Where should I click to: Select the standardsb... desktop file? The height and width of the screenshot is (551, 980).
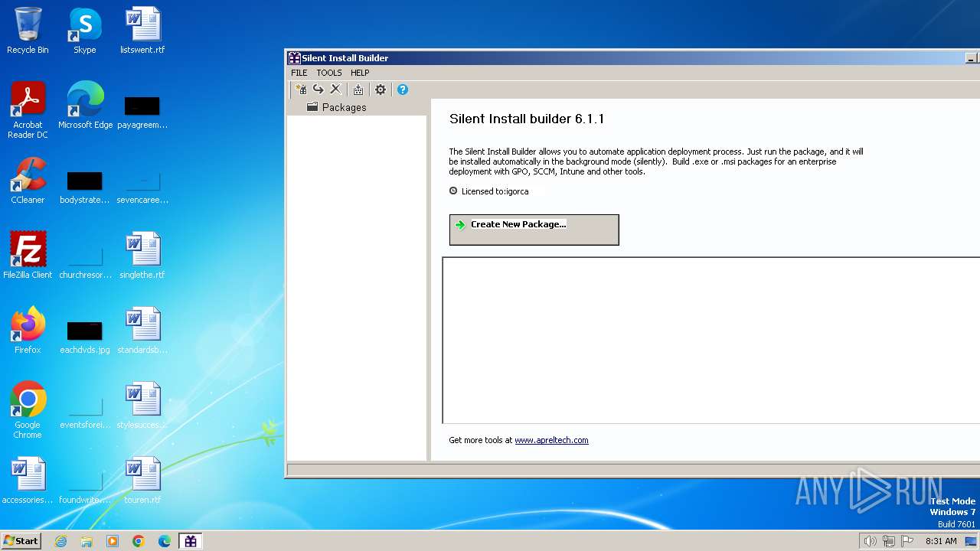(142, 331)
